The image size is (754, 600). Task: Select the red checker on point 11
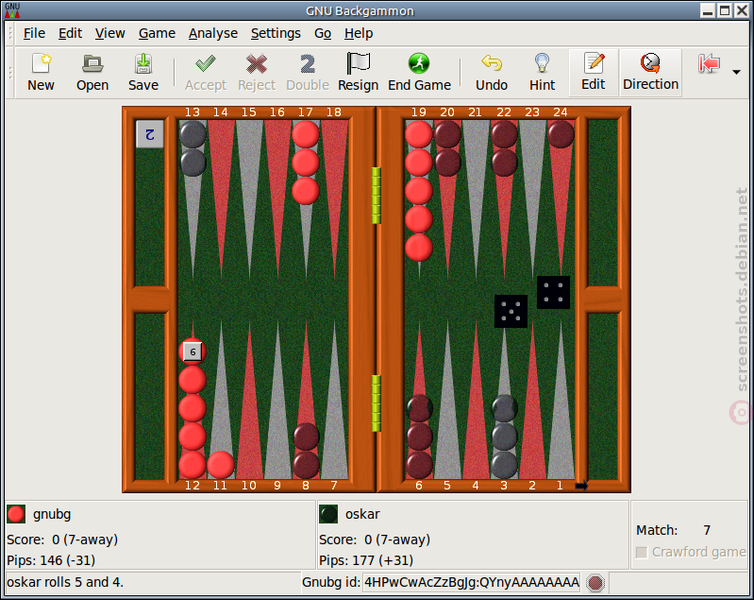(x=220, y=464)
